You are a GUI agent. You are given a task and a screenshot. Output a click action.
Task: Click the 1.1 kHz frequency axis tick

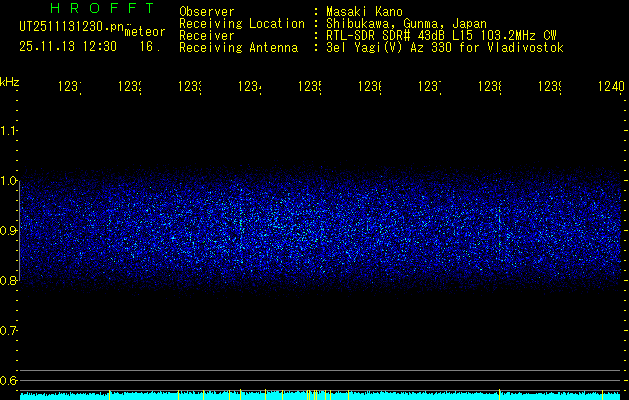9,130
